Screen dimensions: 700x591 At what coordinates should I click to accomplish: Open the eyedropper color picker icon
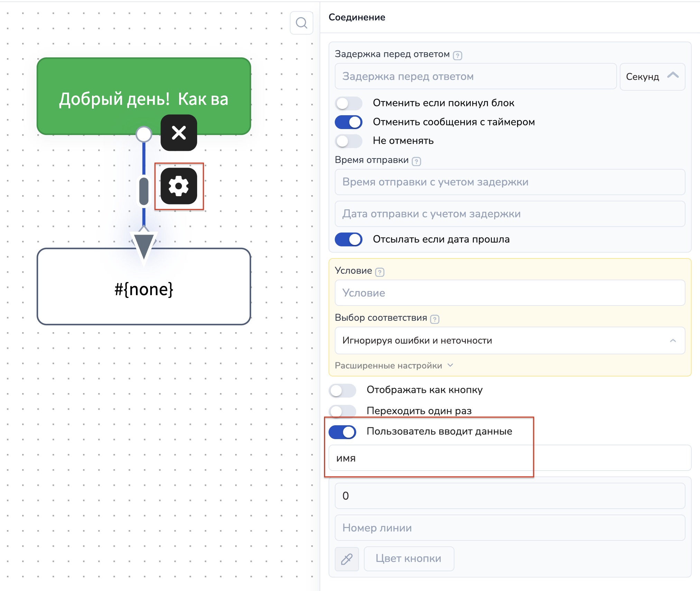tap(347, 559)
